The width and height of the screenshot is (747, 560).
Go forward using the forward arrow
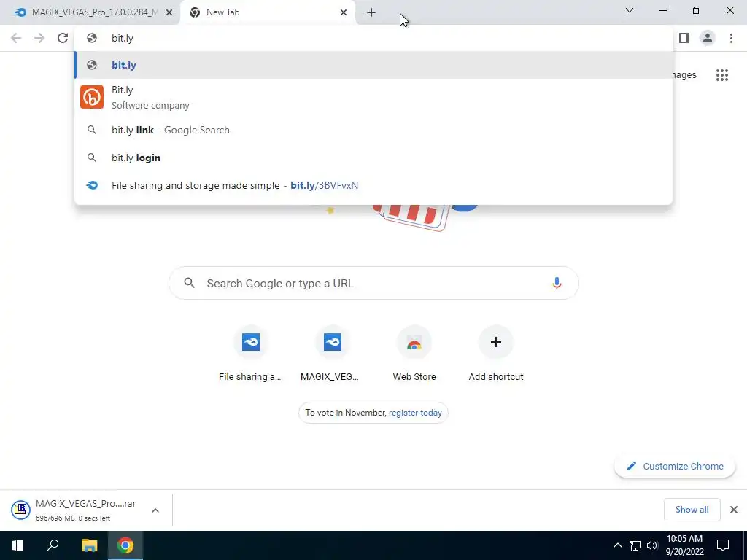[x=39, y=38]
